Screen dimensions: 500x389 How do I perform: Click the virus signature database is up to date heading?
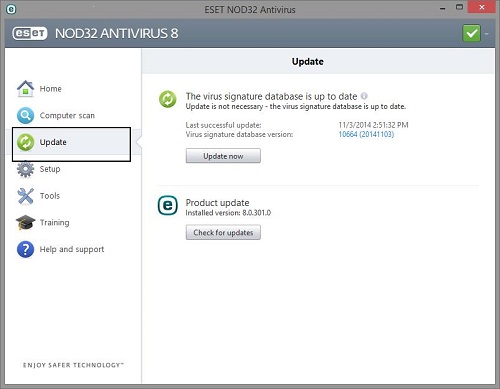[271, 96]
